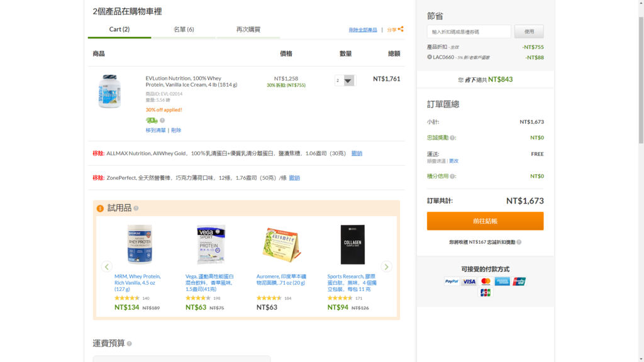Click the PayPal payment icon
This screenshot has height=362, width=644.
coord(452,282)
